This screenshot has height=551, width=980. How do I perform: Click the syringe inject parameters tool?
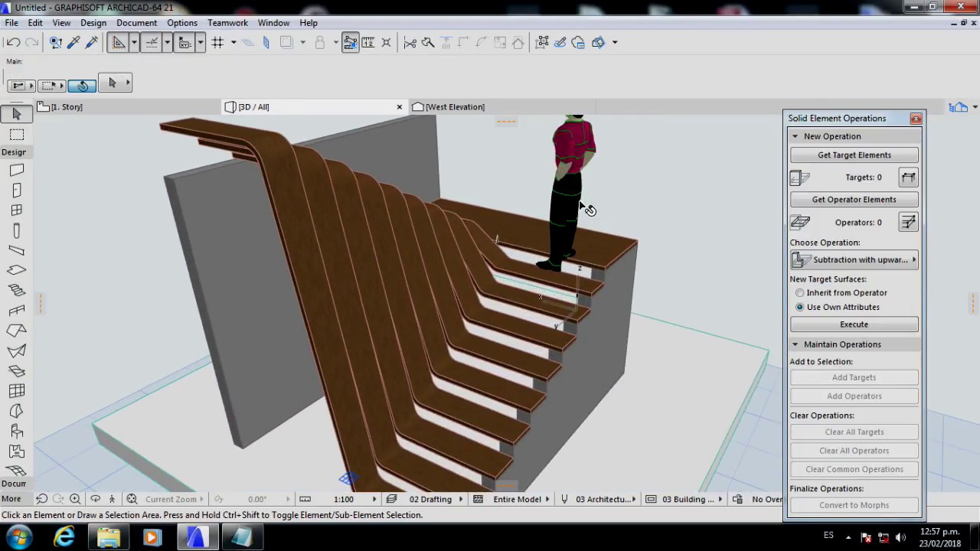click(x=92, y=43)
